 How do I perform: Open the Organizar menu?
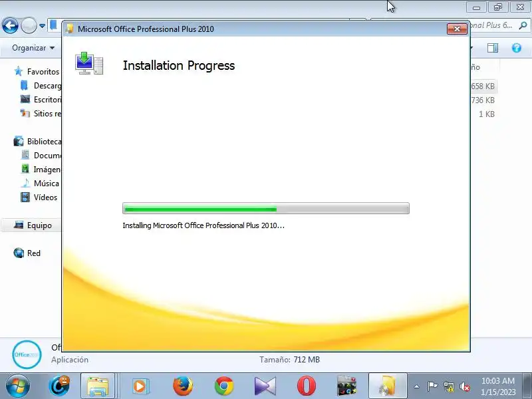[x=33, y=48]
